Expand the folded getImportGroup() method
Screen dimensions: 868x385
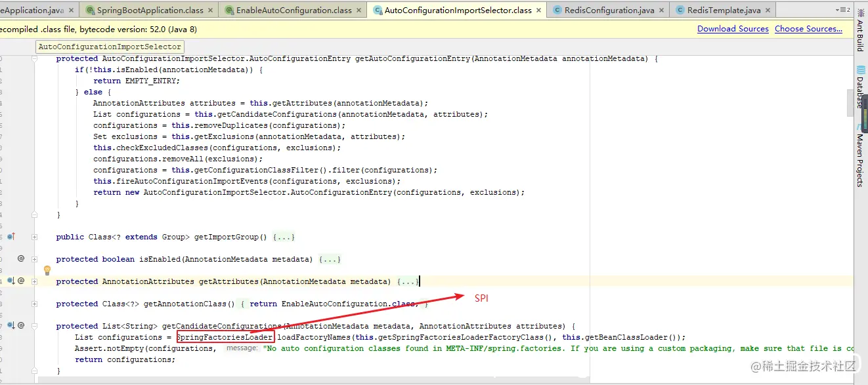coord(34,237)
